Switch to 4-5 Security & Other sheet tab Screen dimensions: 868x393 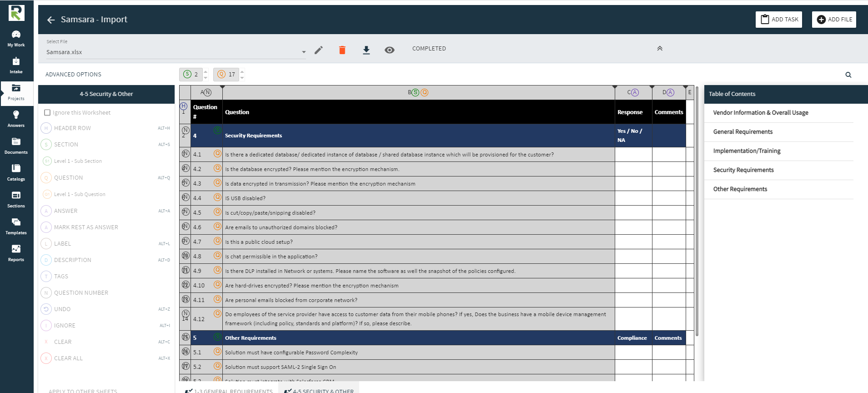[x=319, y=390]
